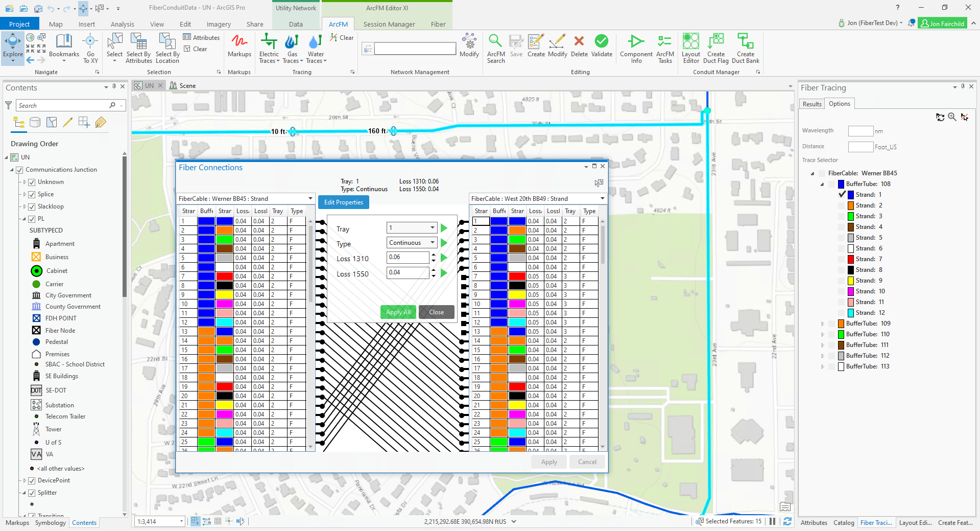Collapse BufferTube 108 in Trace Selector

pos(822,184)
